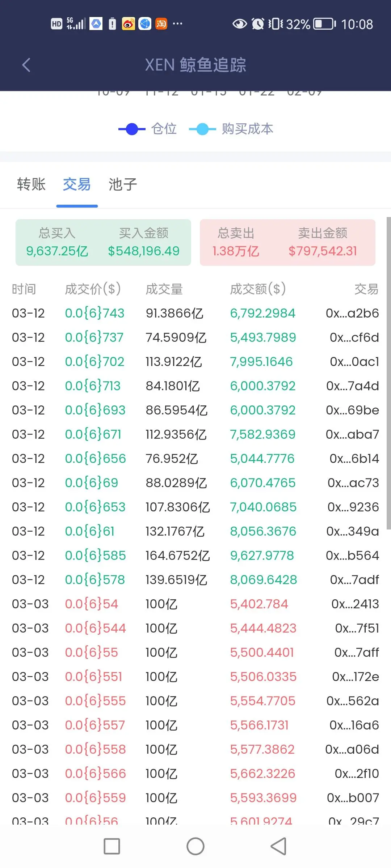Tap the back arrow in header
The width and height of the screenshot is (391, 868).
click(x=26, y=65)
